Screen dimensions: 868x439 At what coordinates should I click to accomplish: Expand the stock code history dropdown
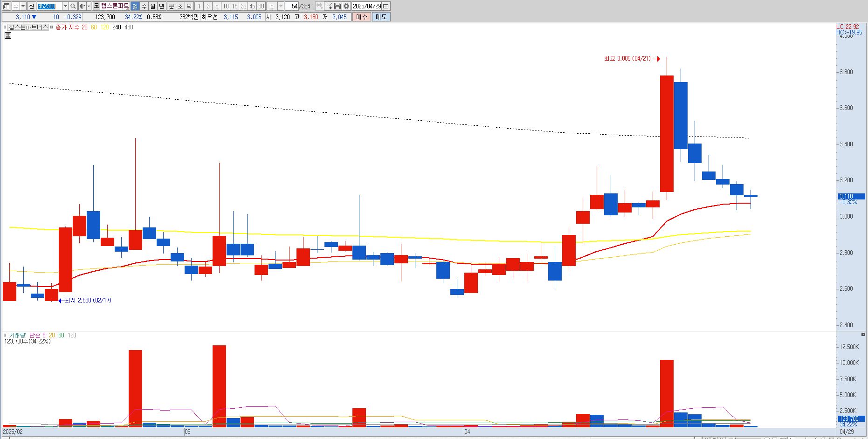click(x=65, y=6)
